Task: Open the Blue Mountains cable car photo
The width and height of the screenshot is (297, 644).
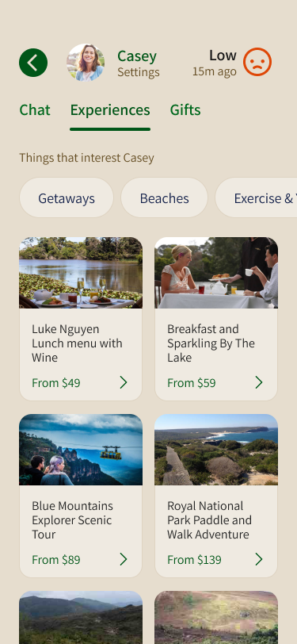Action: pyautogui.click(x=81, y=450)
